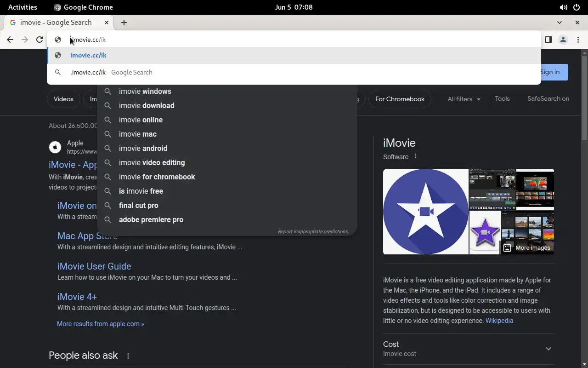Click the system volume icon
This screenshot has width=588, height=368.
(x=563, y=7)
